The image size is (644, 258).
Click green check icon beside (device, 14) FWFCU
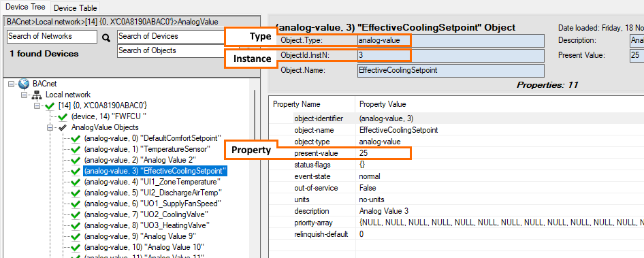[63, 117]
